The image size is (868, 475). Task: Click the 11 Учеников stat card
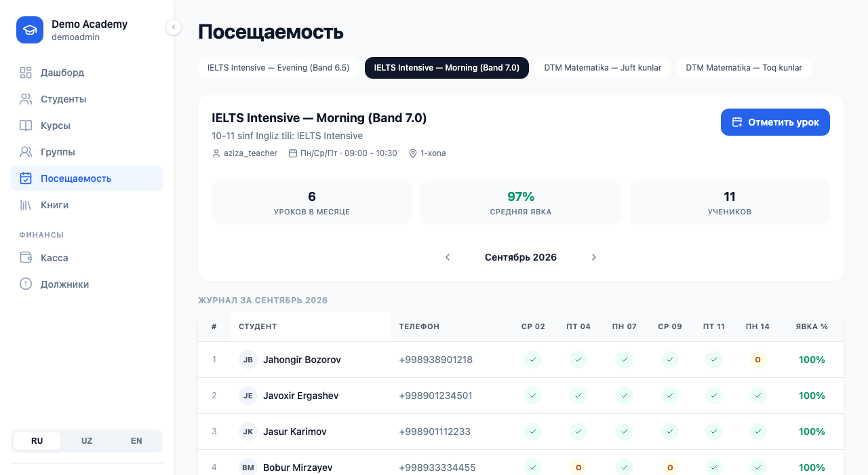pyautogui.click(x=730, y=202)
